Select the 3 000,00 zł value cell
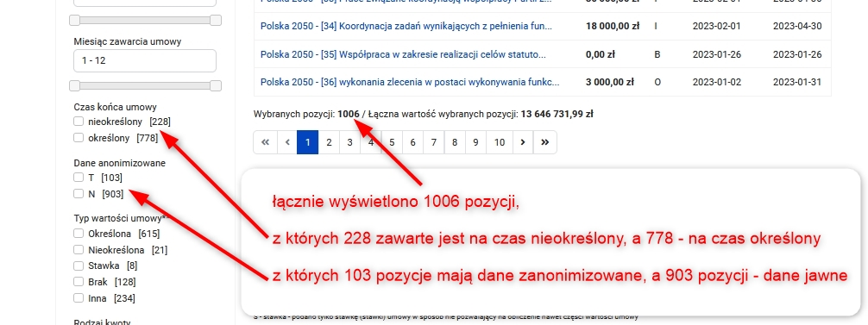 [609, 83]
